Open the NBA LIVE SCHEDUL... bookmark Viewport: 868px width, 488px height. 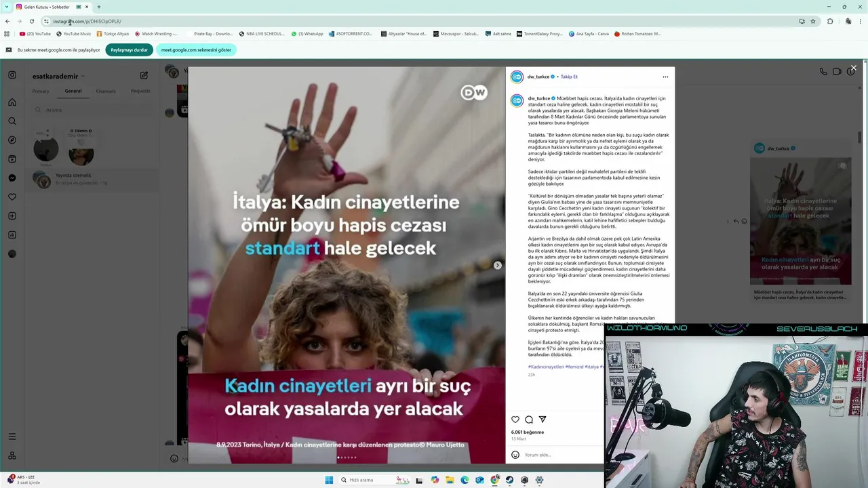tap(261, 33)
